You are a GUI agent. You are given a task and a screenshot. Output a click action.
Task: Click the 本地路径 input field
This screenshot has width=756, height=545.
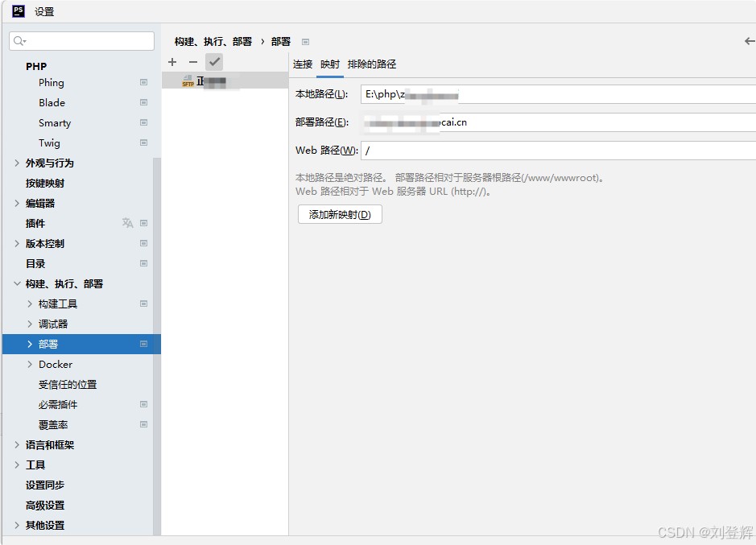pos(558,94)
